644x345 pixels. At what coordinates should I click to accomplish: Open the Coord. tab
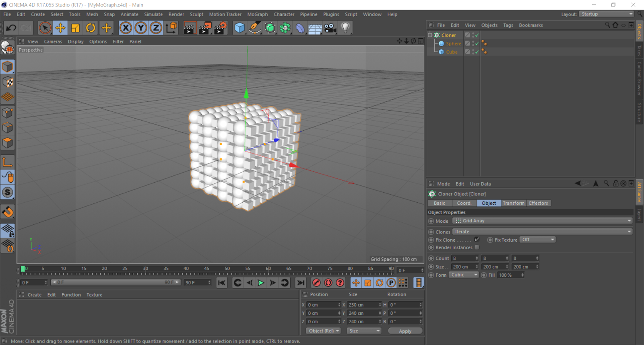click(464, 203)
